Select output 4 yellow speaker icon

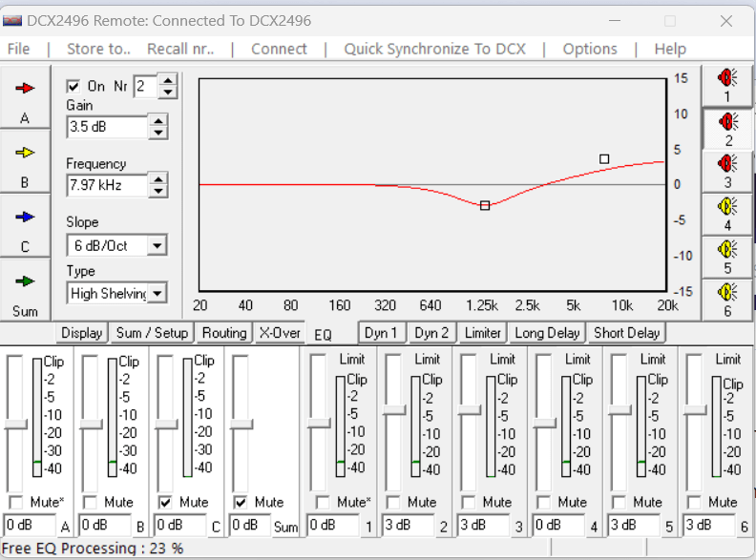(727, 215)
